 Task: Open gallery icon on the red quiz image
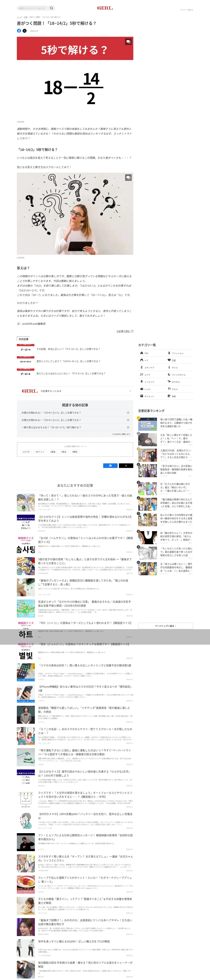coord(128,41)
